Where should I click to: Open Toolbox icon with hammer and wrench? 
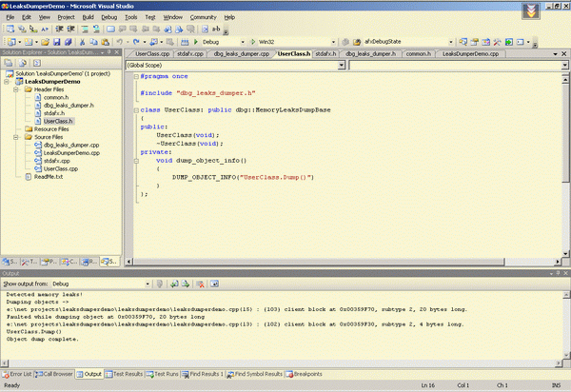(497, 42)
